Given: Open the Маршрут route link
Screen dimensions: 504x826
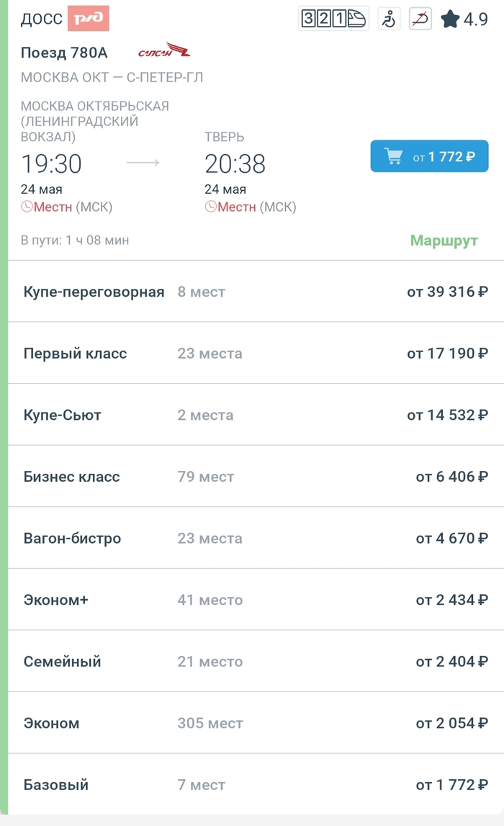Looking at the screenshot, I should click(444, 241).
